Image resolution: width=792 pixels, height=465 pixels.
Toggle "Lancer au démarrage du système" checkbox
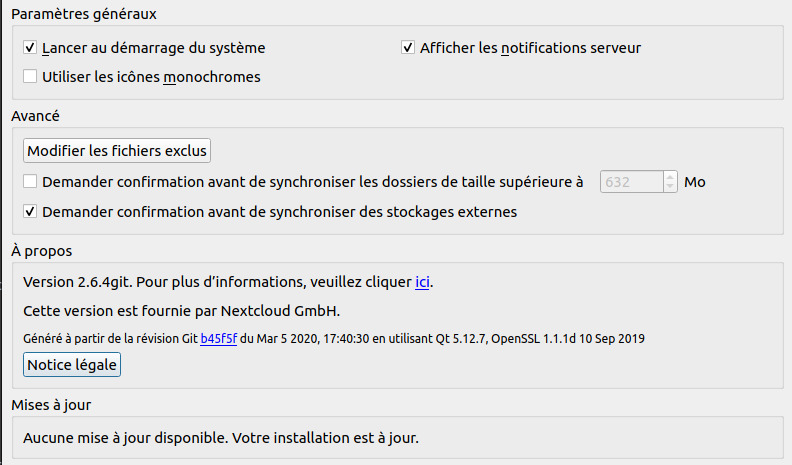point(30,48)
